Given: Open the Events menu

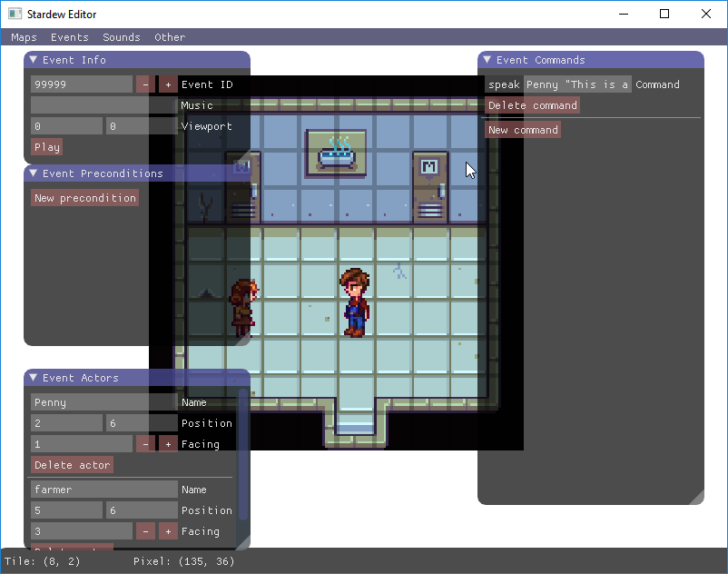Looking at the screenshot, I should click(x=70, y=37).
